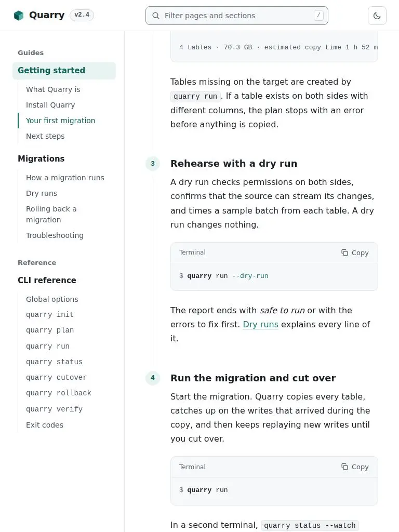
Task: Open the Troubleshooting page
Action: [55, 235]
